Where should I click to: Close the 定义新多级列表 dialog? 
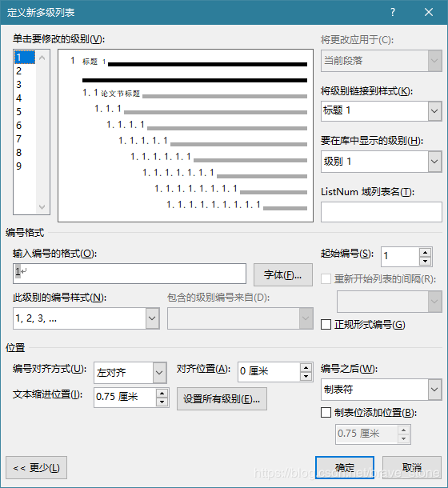429,12
